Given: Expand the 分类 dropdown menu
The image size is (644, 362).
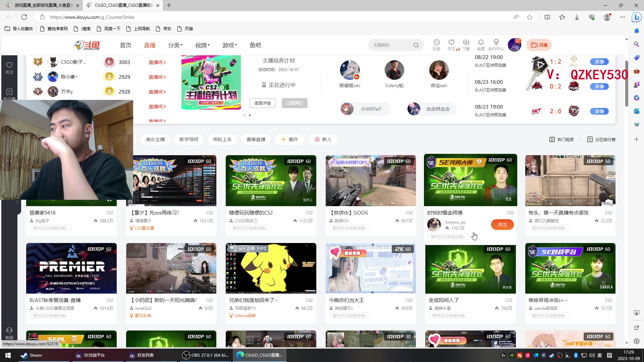Looking at the screenshot, I should [x=175, y=45].
